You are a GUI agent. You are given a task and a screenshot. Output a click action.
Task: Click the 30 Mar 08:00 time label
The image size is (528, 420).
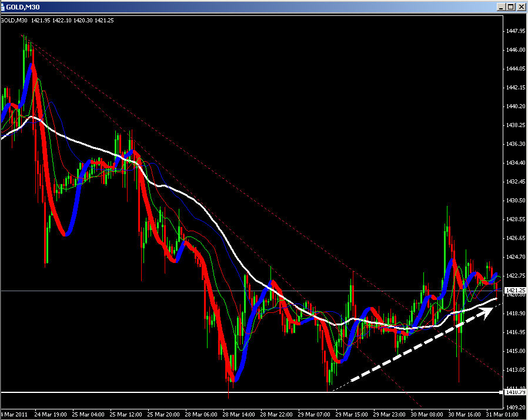427,415
